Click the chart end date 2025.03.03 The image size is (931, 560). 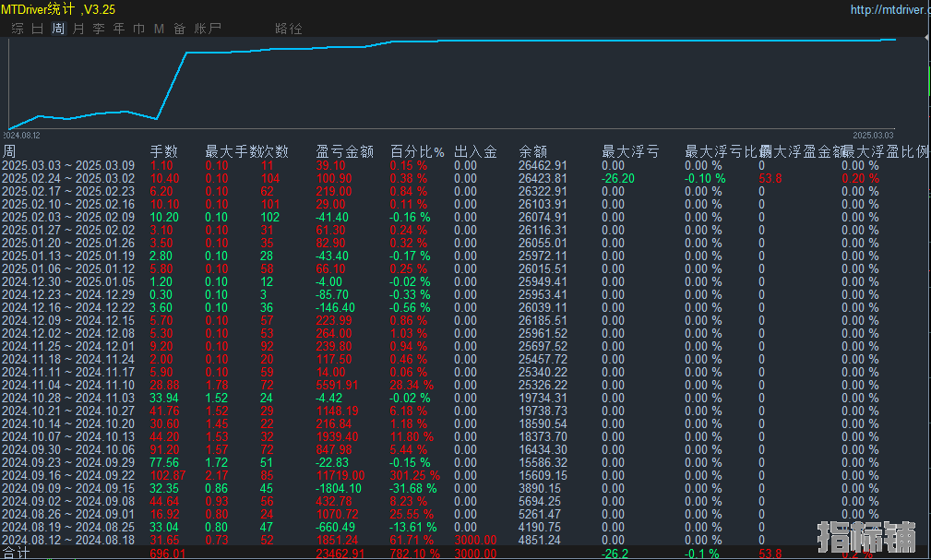click(873, 136)
